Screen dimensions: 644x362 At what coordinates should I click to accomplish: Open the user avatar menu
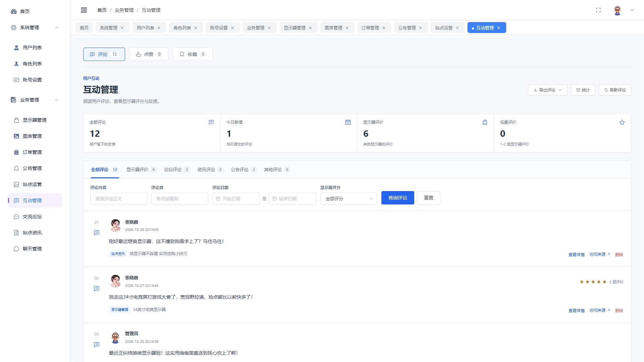(x=618, y=10)
